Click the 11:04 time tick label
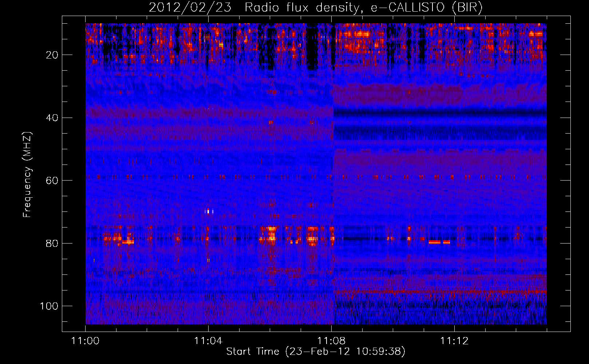The image size is (589, 364). [208, 341]
